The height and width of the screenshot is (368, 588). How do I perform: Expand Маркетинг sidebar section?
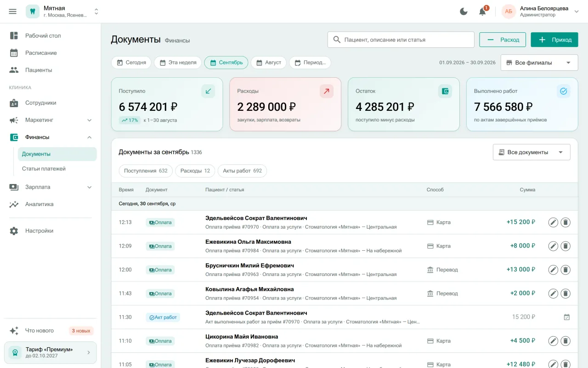click(51, 120)
